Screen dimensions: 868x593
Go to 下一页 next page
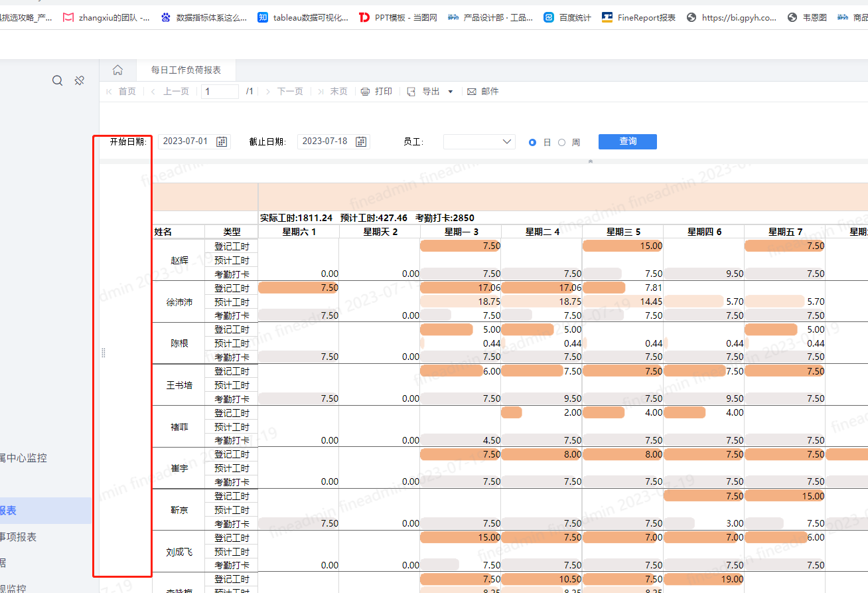coord(284,92)
